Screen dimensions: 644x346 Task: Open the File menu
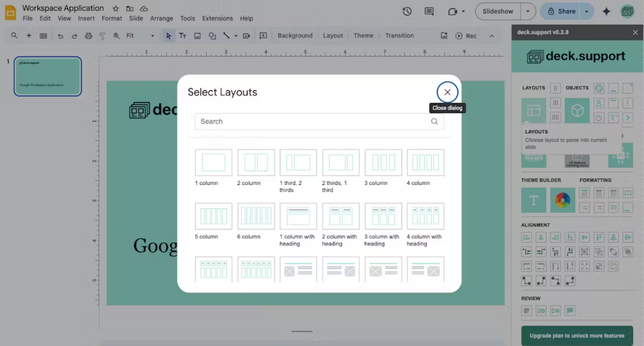28,19
